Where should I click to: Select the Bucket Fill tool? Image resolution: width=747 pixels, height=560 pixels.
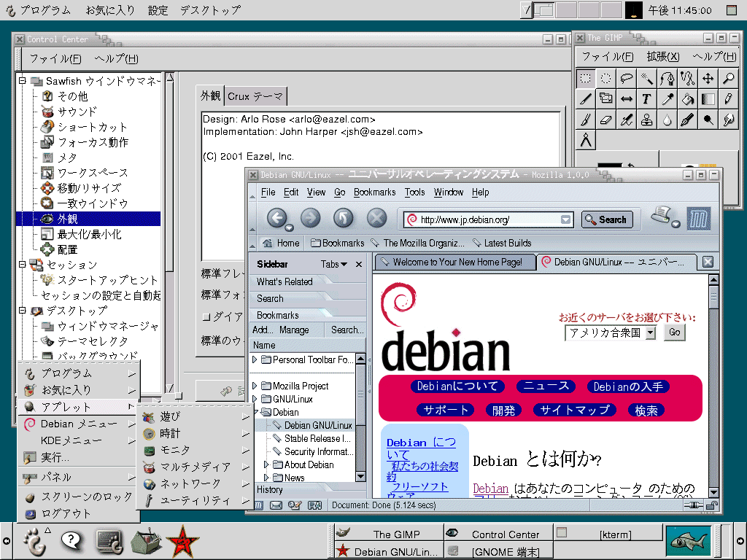688,99
